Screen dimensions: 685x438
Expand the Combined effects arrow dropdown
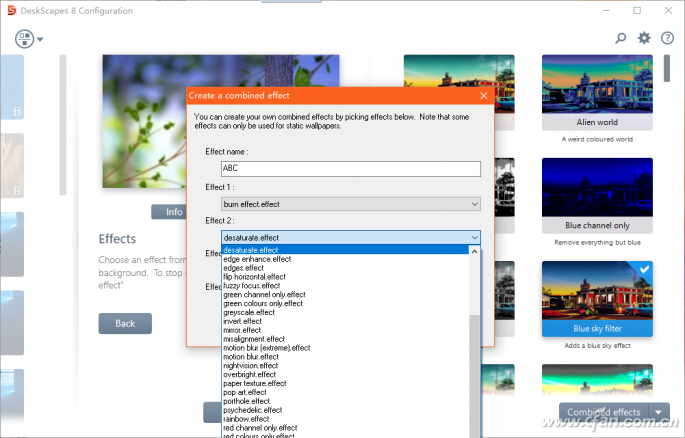pyautogui.click(x=659, y=412)
